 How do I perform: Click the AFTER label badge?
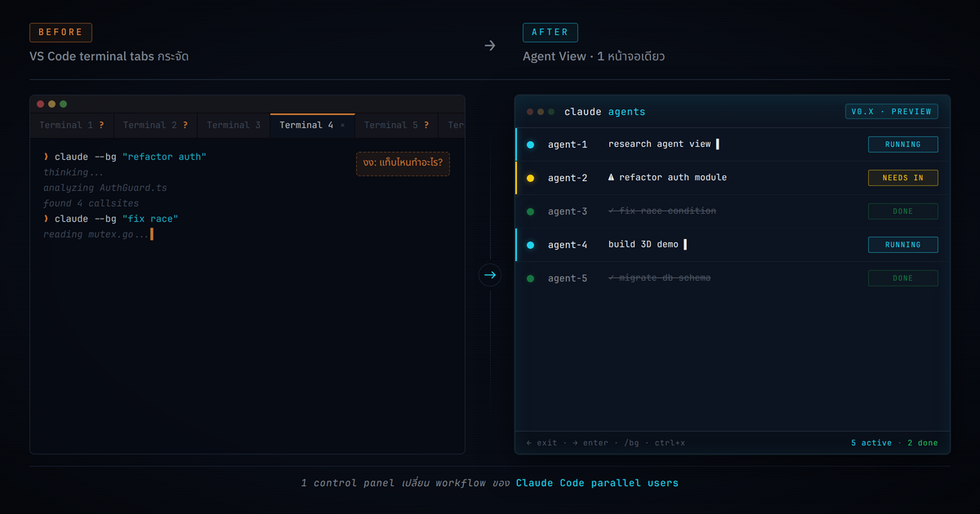click(x=550, y=33)
